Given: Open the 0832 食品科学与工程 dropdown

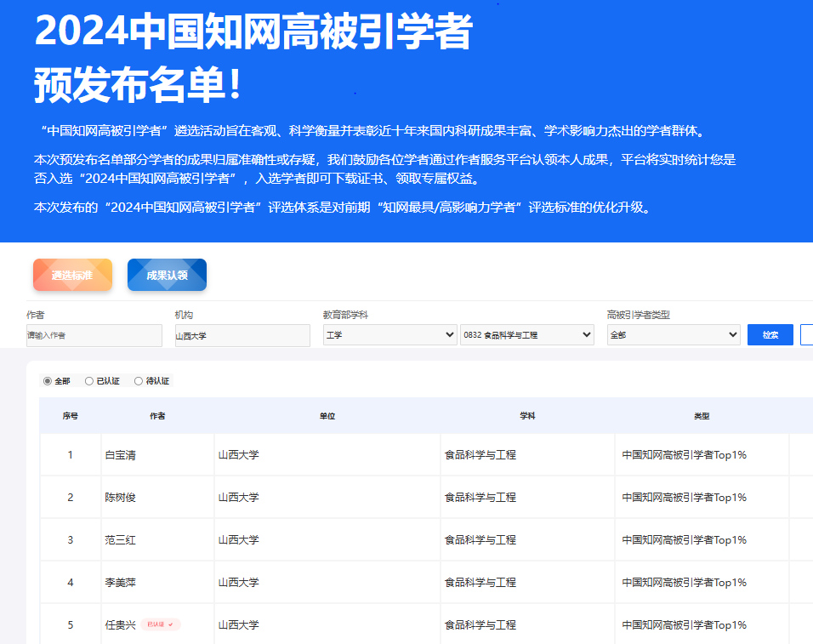Looking at the screenshot, I should (x=526, y=335).
